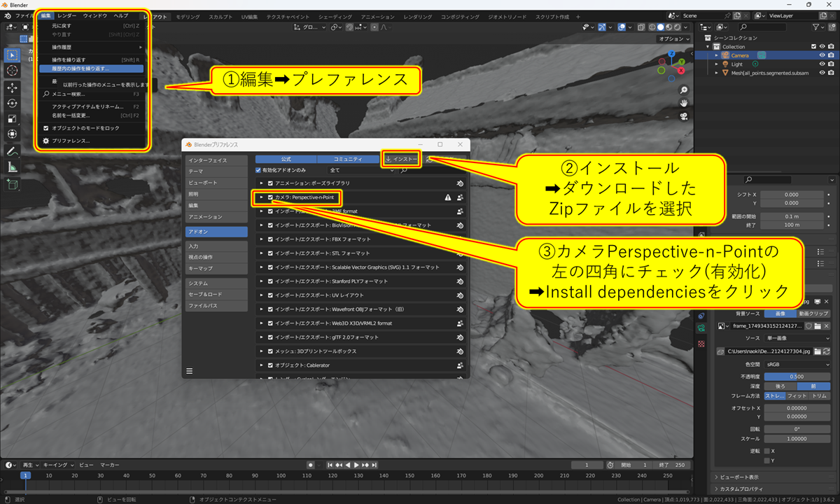The image size is (840, 504).
Task: Expand the Light item in outliner
Action: (x=716, y=64)
